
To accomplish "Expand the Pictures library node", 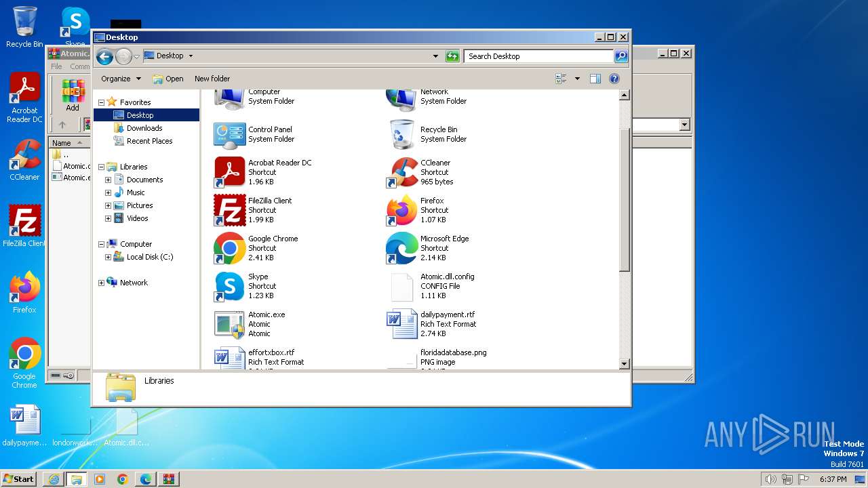I will click(108, 205).
